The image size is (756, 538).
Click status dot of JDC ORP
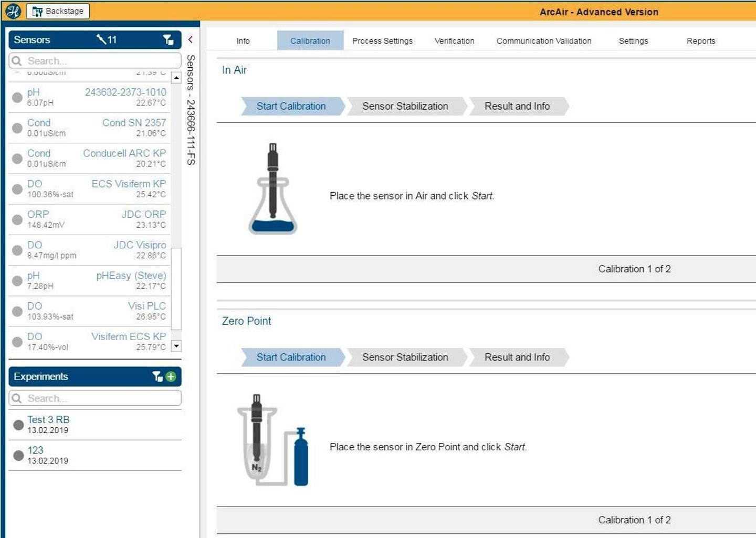17,219
